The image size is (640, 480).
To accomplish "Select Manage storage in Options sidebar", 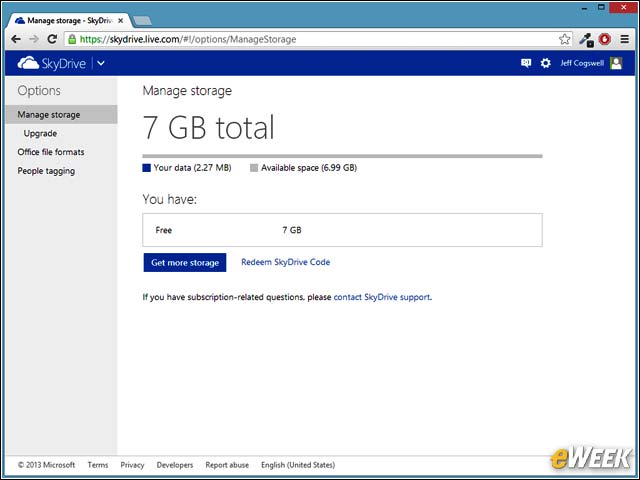I will (61, 115).
